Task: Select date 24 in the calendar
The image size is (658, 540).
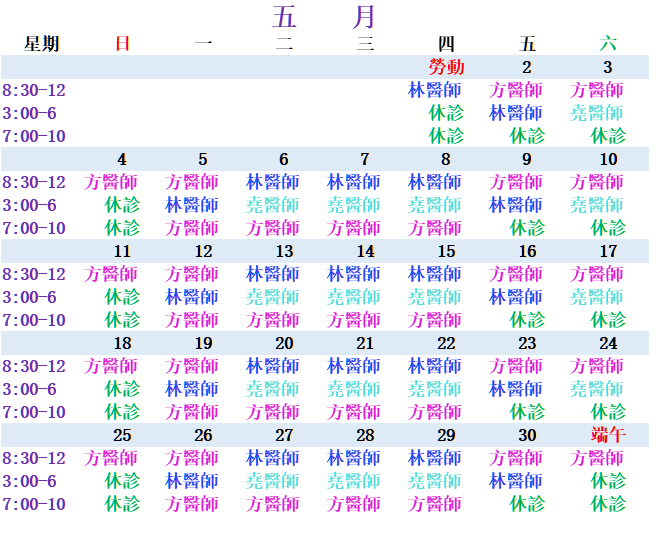Action: (608, 343)
